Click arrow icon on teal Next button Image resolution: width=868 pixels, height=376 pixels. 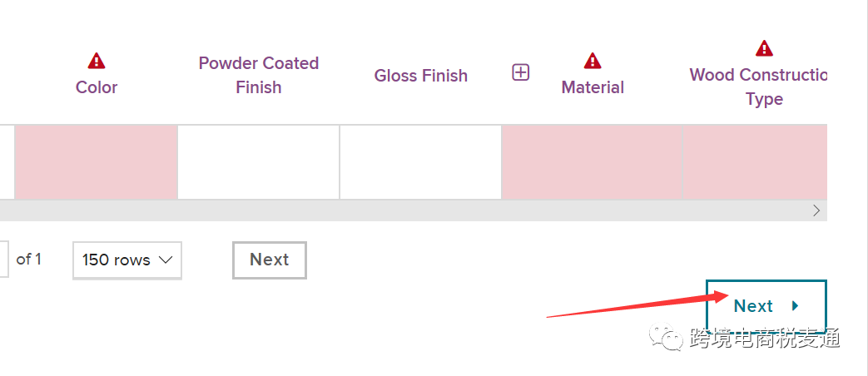coord(796,306)
